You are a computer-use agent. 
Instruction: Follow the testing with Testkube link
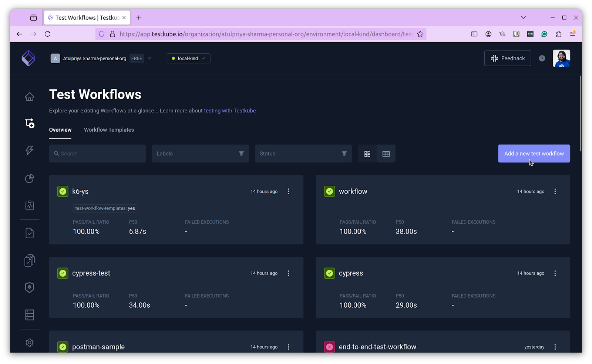[230, 111]
